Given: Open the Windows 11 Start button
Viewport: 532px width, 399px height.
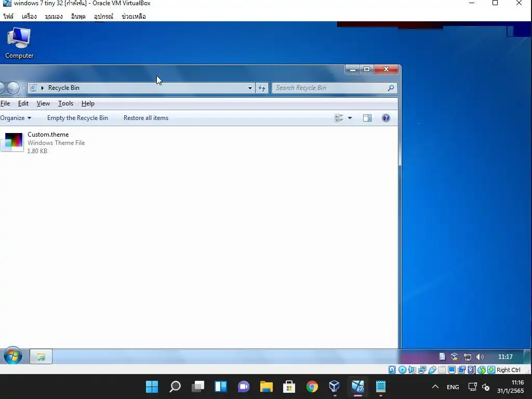Looking at the screenshot, I should click(152, 387).
